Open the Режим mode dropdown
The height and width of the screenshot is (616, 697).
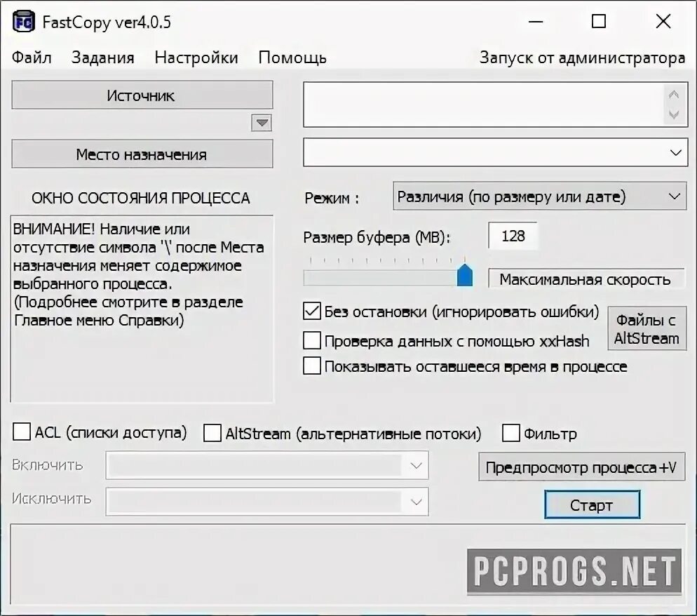pyautogui.click(x=540, y=196)
